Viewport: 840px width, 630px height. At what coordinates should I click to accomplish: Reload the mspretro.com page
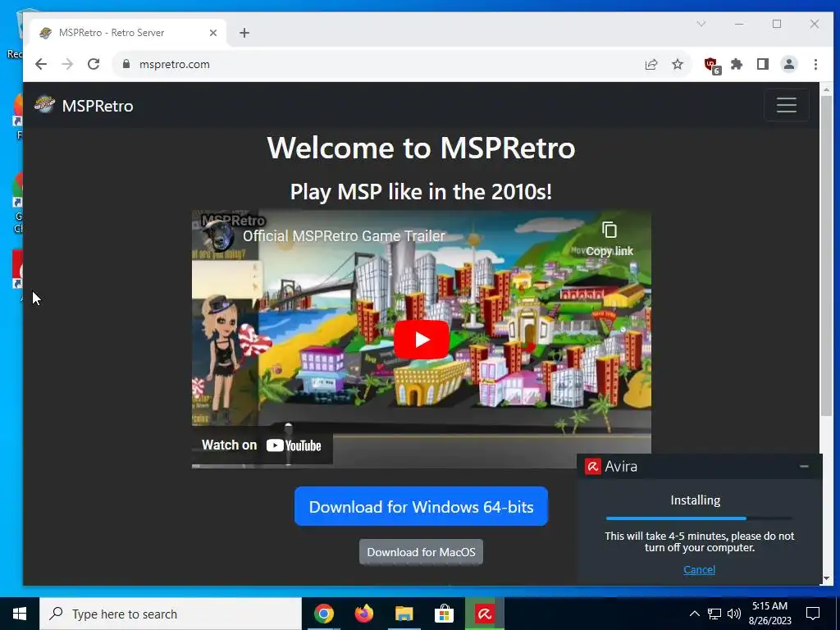[x=94, y=64]
